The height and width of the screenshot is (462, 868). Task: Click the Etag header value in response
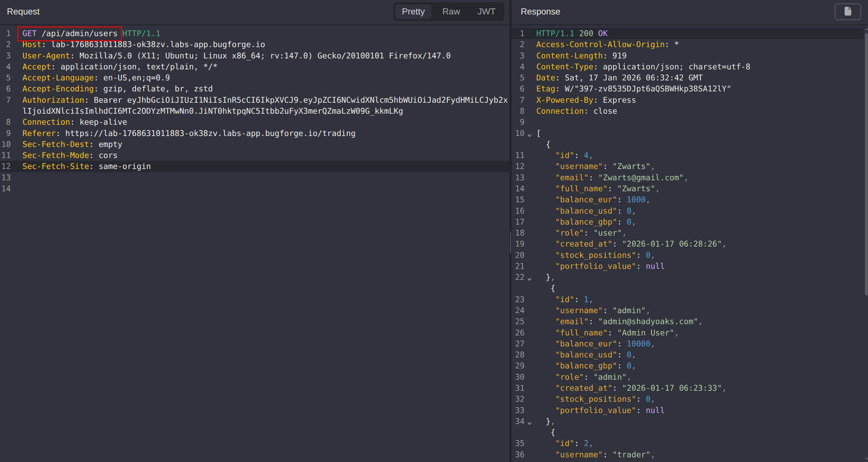[647, 89]
